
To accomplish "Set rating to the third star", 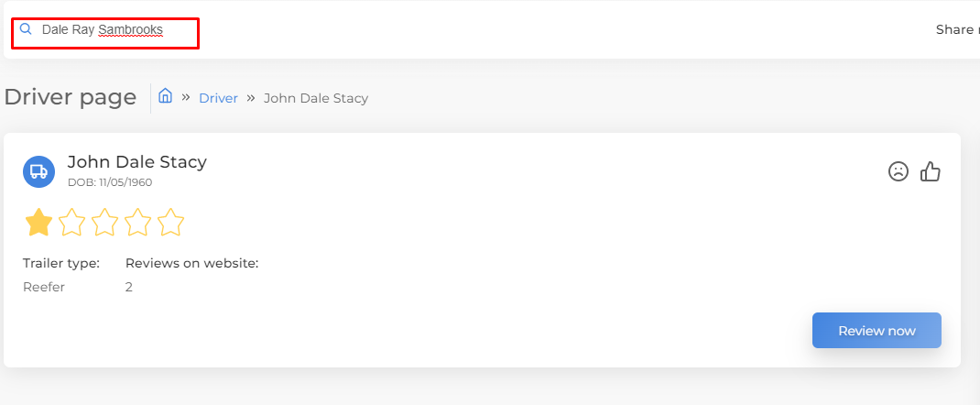I will pyautogui.click(x=105, y=223).
